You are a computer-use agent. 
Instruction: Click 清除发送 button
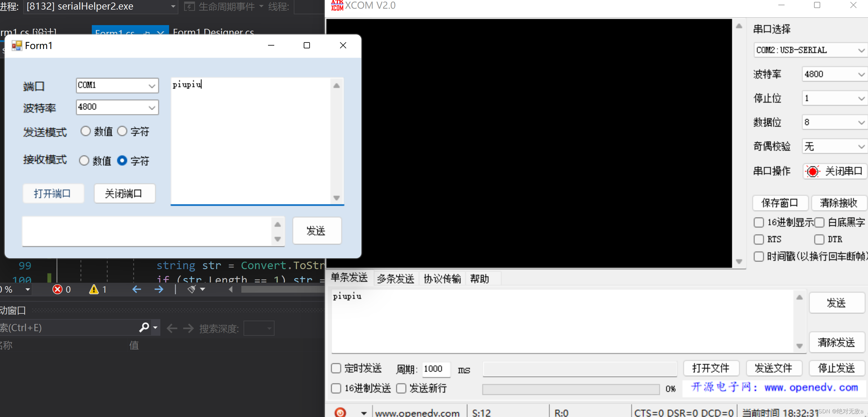tap(836, 343)
